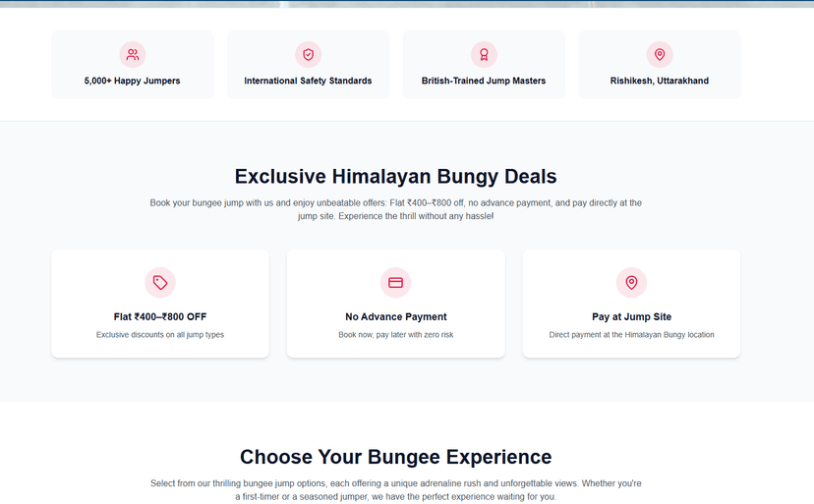Click the 'Flat ₹400–₹800 OFF' card title
Viewport: 814px width, 504px height.
click(x=160, y=316)
